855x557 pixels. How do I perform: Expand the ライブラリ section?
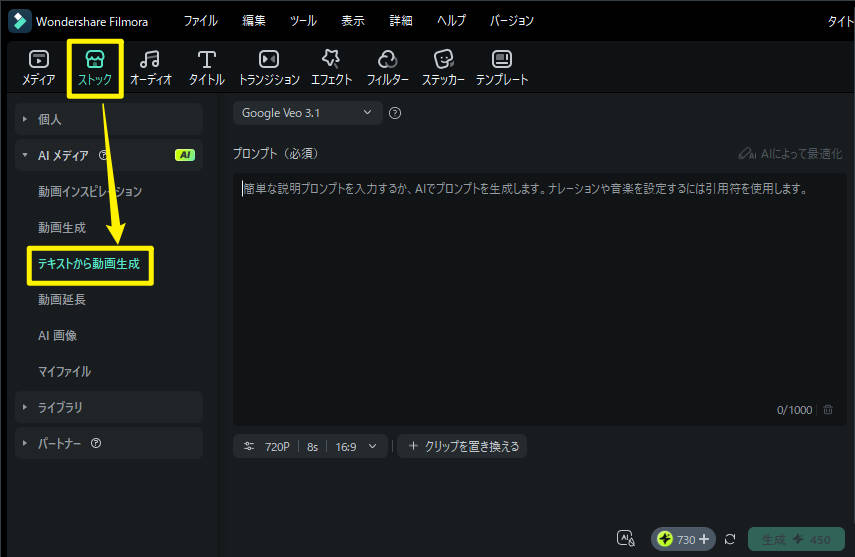tap(109, 407)
